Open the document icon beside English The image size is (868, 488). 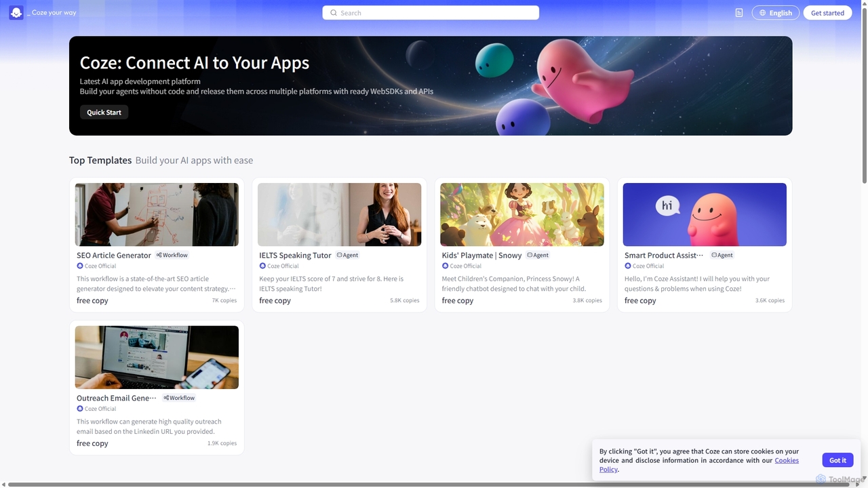pos(739,13)
